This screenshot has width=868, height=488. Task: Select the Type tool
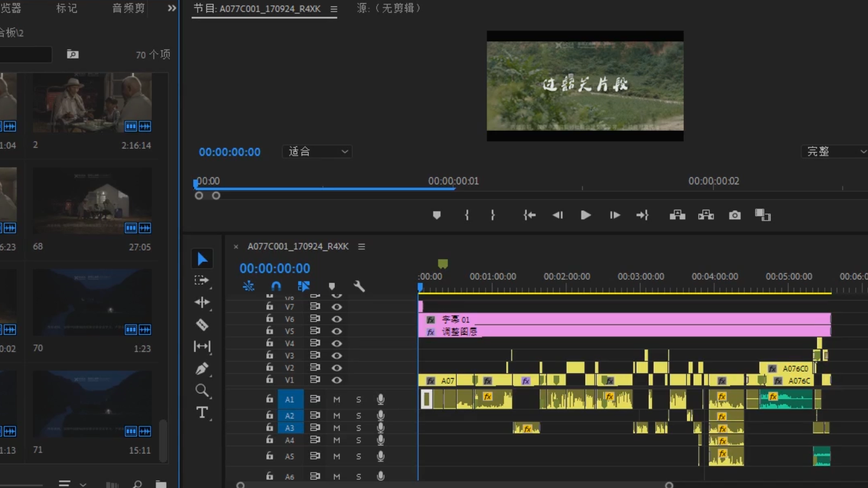202,412
